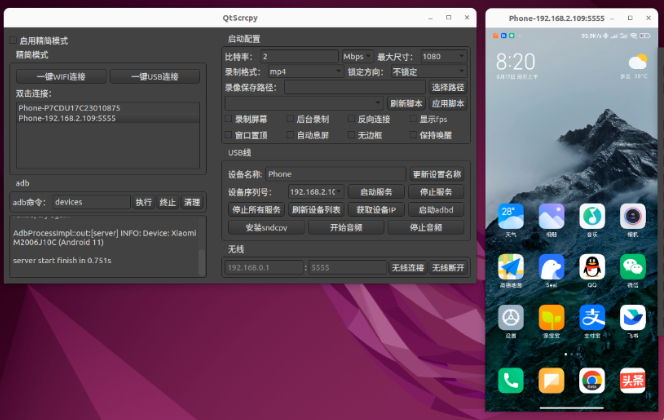Open the empty script selection dropdown

(x=304, y=103)
